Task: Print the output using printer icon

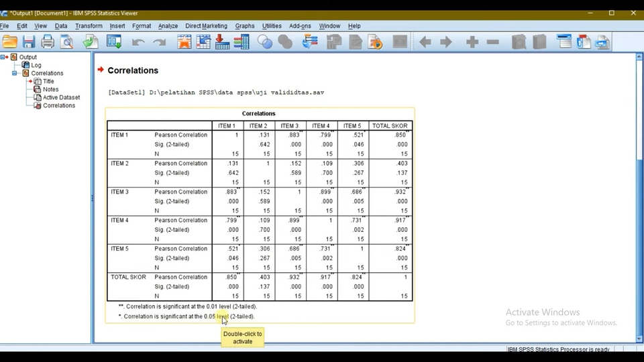Action: (x=47, y=42)
